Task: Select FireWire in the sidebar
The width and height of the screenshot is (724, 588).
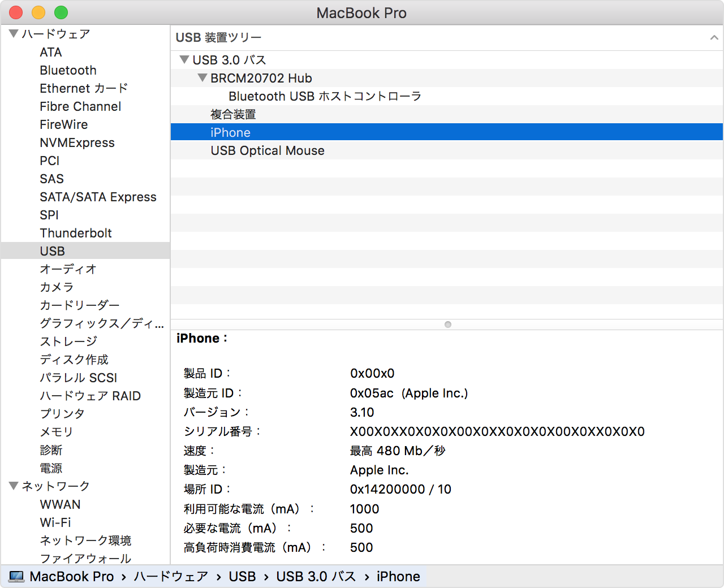Action: 64,124
